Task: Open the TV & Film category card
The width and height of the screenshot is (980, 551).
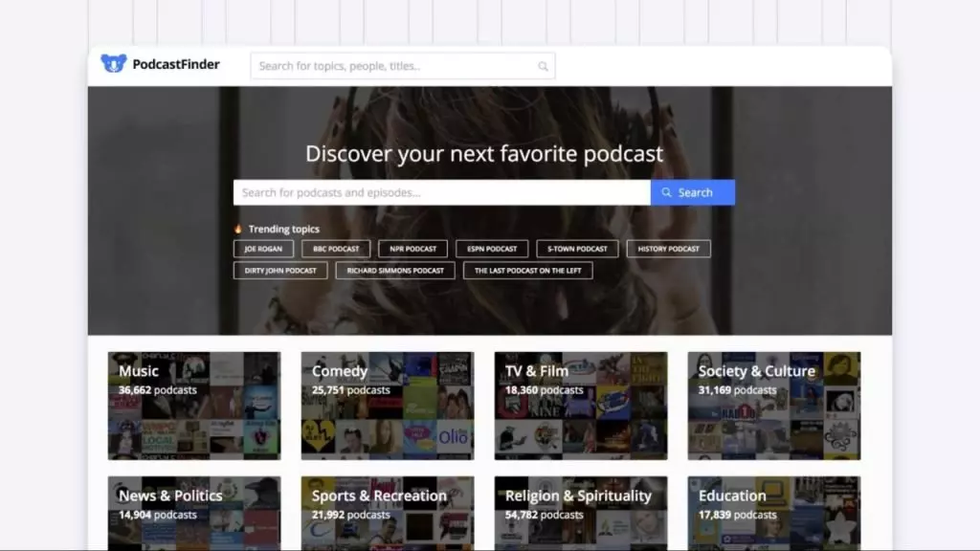Action: click(x=581, y=406)
